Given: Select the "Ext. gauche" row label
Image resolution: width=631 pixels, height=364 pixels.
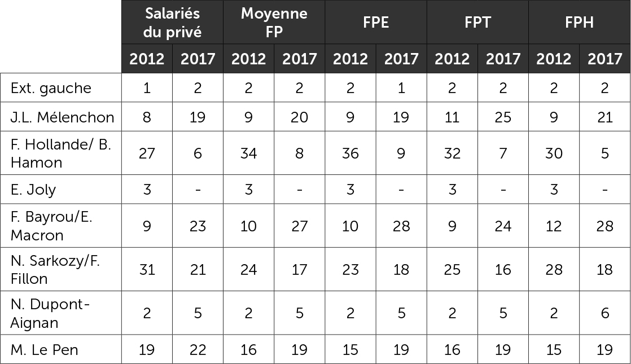Looking at the screenshot, I should (x=51, y=88).
